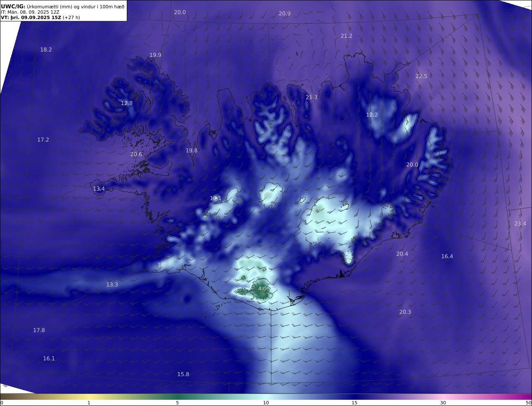This screenshot has height=406, width=532.
Task: Click the colorbar tick label 50
Action: tap(528, 403)
